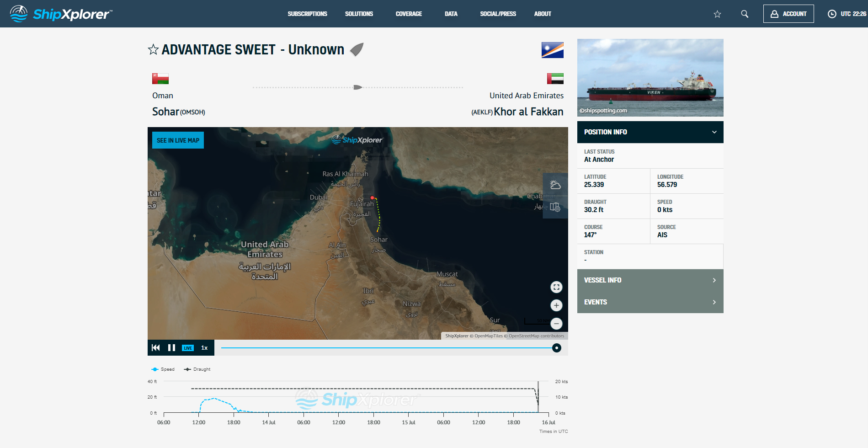Viewport: 868px width, 448px height.
Task: Open the Solutions menu
Action: pos(359,14)
